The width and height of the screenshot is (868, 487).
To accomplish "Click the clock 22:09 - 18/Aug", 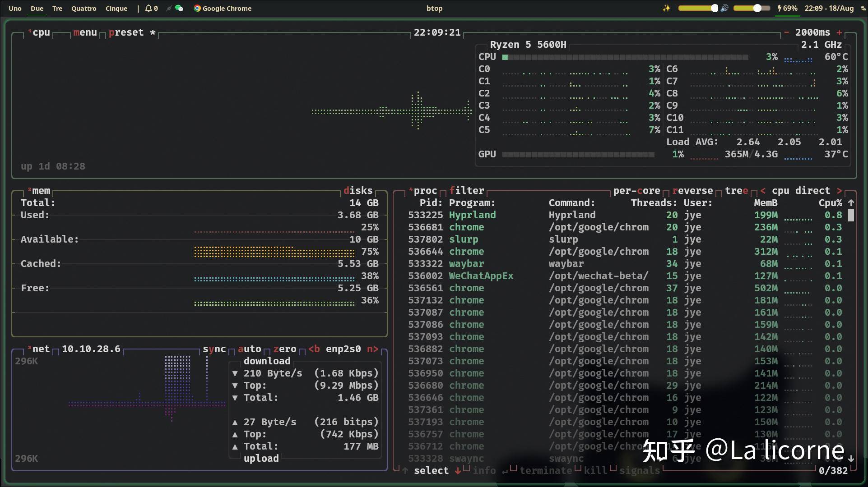I will pyautogui.click(x=829, y=8).
